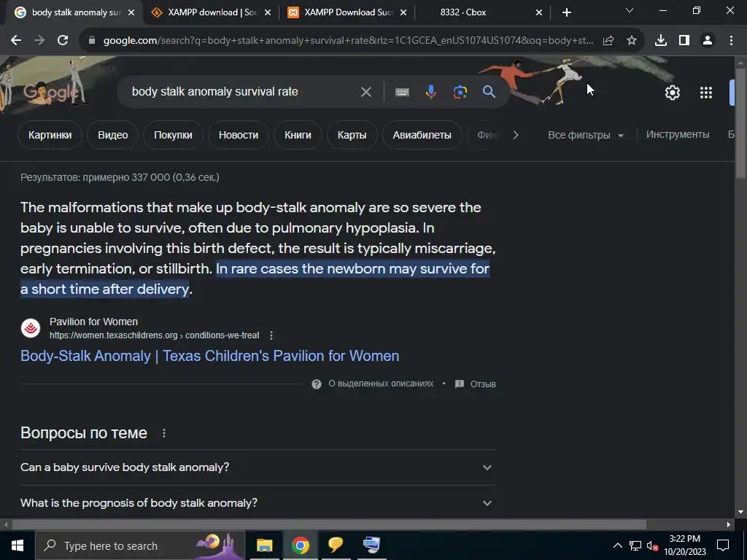Filter results by Авиабилеты
This screenshot has width=747, height=560.
(422, 135)
